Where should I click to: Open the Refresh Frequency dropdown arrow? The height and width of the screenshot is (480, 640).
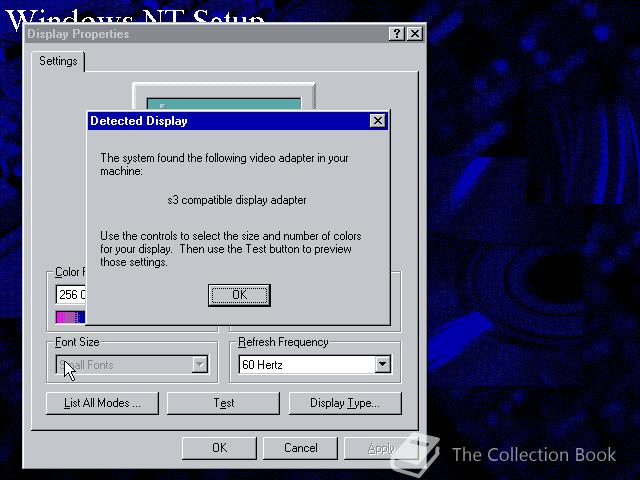point(382,364)
